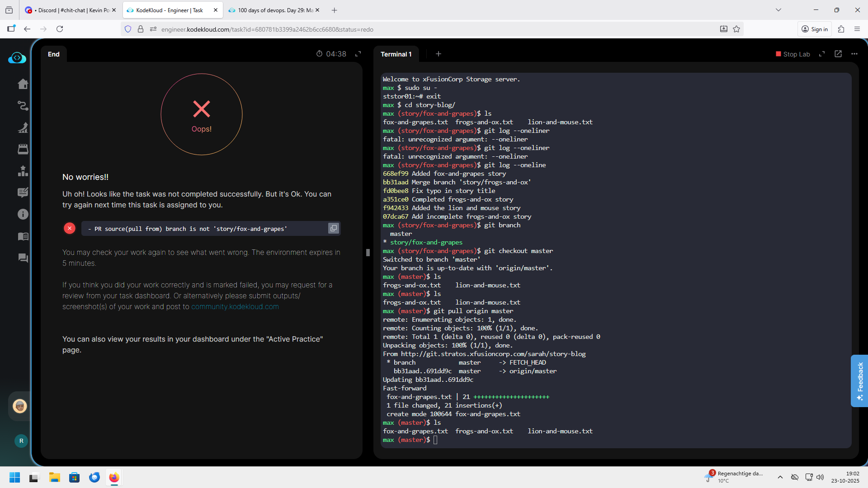This screenshot has width=868, height=488.
Task: Open the browser list all tabs dropdown
Action: click(x=778, y=10)
